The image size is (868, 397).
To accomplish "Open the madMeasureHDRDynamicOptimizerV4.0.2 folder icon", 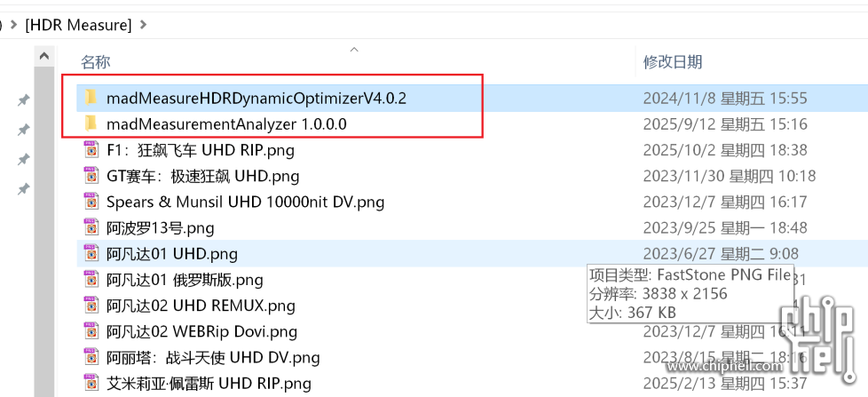I will click(90, 98).
